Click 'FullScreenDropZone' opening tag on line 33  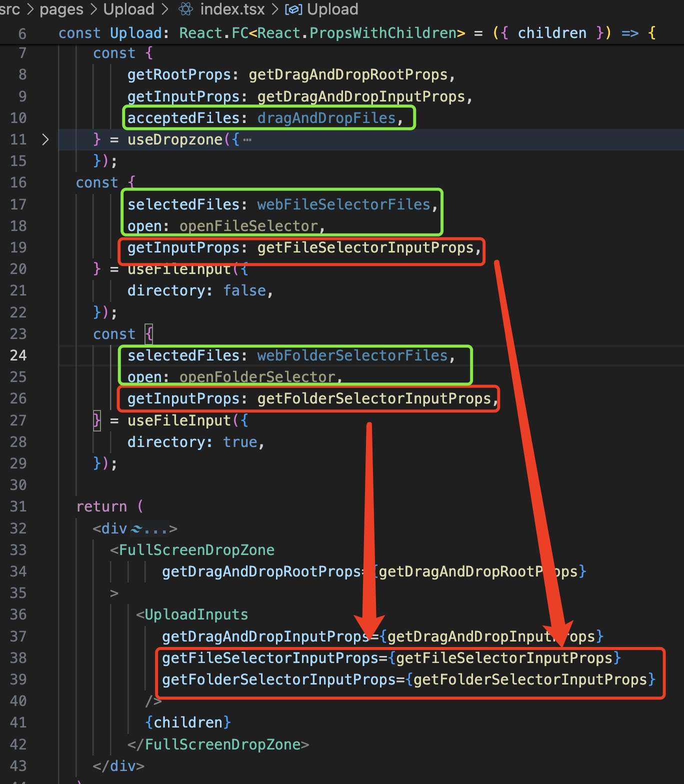pyautogui.click(x=196, y=550)
